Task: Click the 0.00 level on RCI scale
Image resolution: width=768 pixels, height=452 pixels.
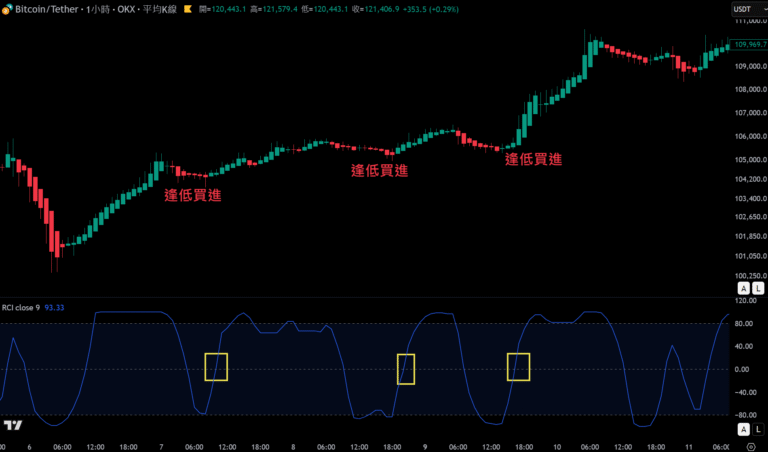Action: [x=743, y=369]
